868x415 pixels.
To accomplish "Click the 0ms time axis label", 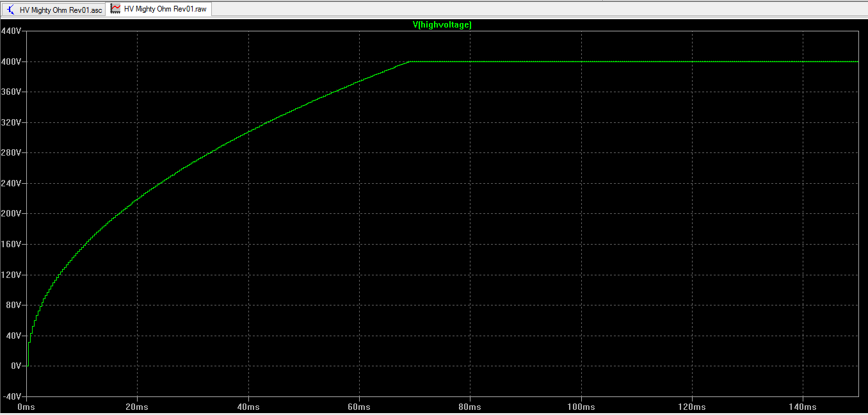I will pos(26,407).
